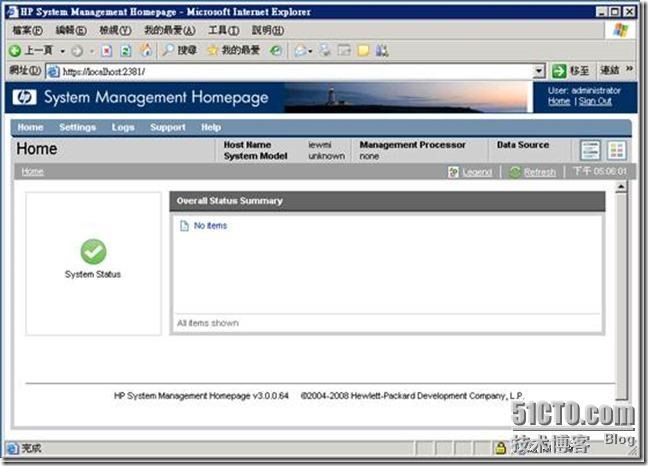648x466 pixels.
Task: Click the System Model label
Action: click(255, 156)
